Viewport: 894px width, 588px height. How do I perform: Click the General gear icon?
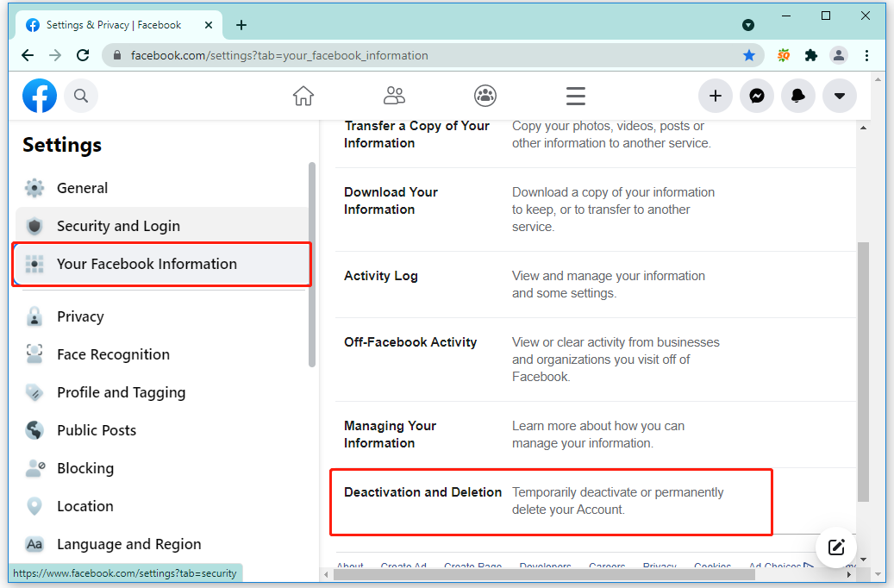pyautogui.click(x=34, y=188)
